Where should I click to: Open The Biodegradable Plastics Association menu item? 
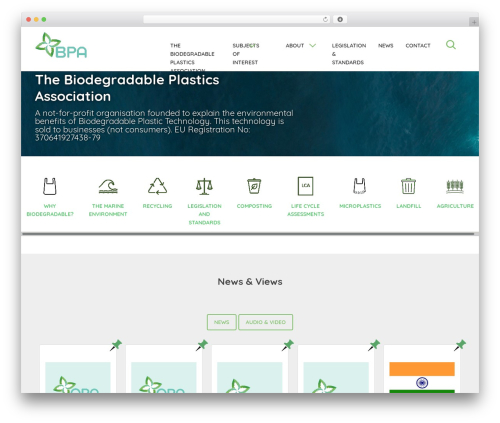192,58
